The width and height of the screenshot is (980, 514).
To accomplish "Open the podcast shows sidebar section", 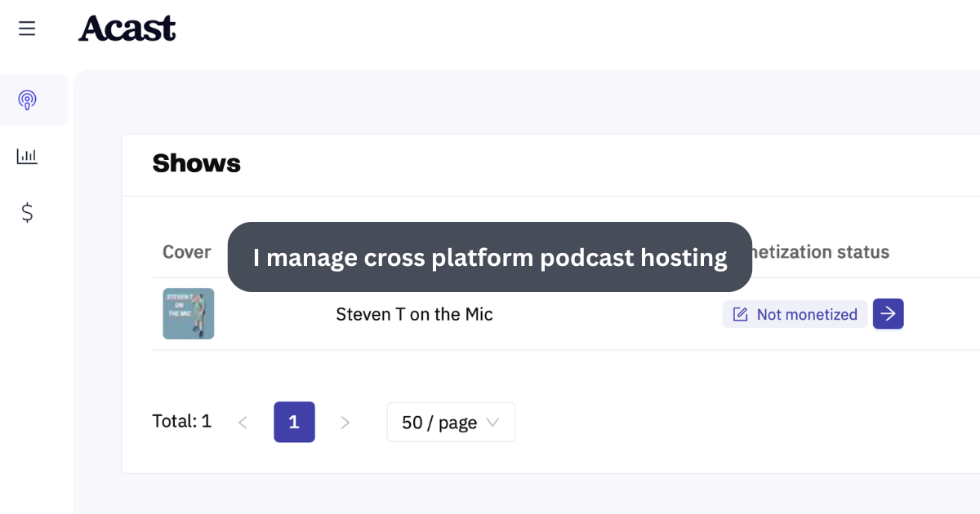I will [27, 100].
